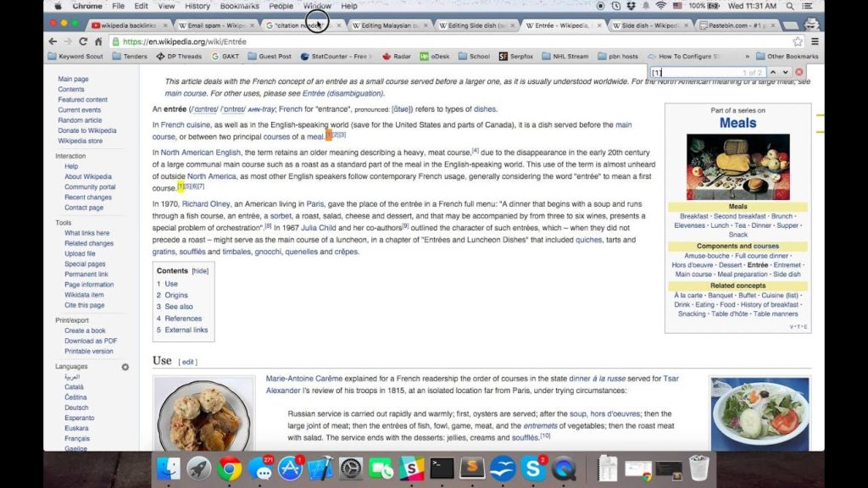Open Terminal in the Dock
This screenshot has height=488, width=868.
click(442, 469)
